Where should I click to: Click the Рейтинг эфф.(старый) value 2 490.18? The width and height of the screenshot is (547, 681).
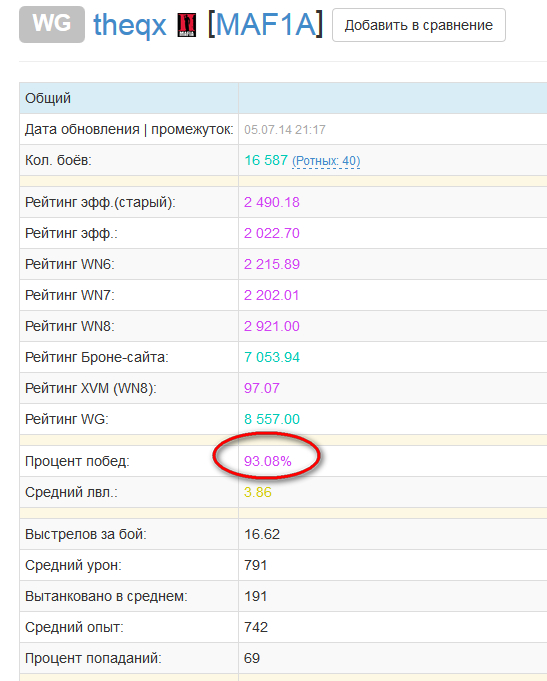point(272,202)
